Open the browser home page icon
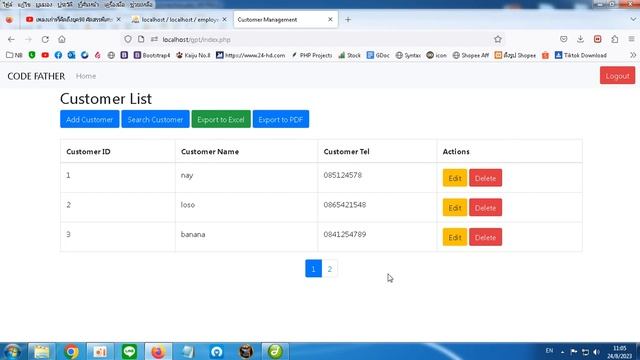 [62, 40]
